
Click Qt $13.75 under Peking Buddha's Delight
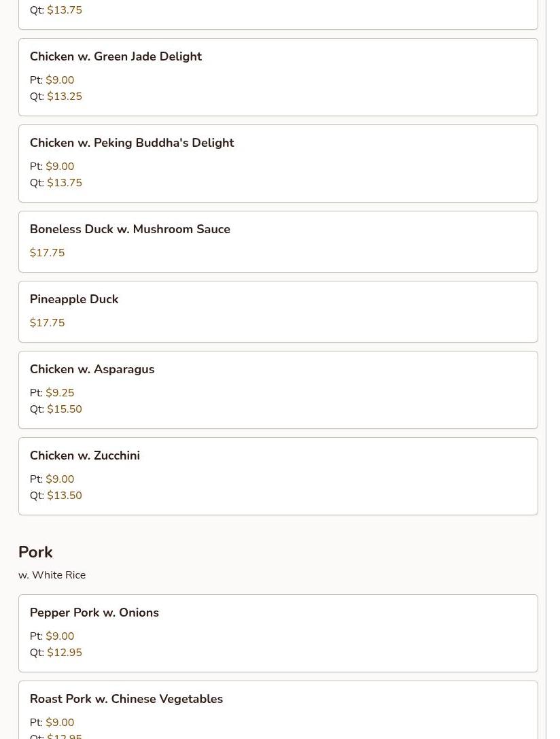[56, 183]
